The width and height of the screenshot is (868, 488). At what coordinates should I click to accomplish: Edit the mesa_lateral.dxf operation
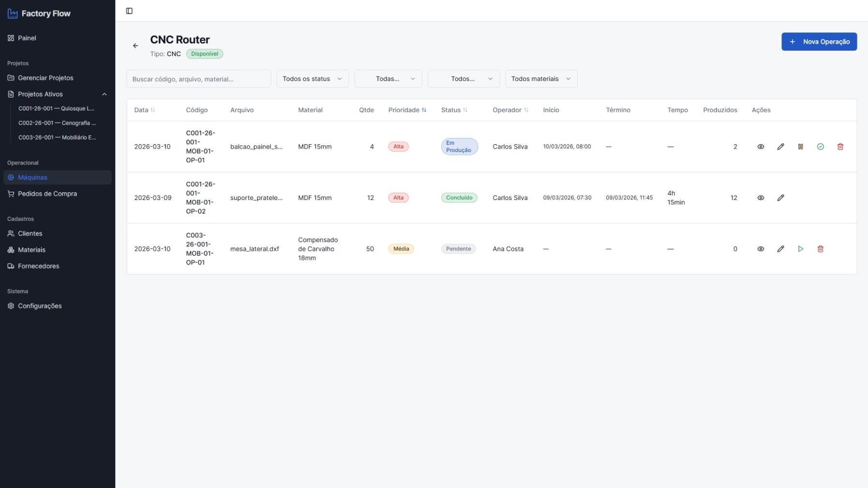pyautogui.click(x=780, y=249)
